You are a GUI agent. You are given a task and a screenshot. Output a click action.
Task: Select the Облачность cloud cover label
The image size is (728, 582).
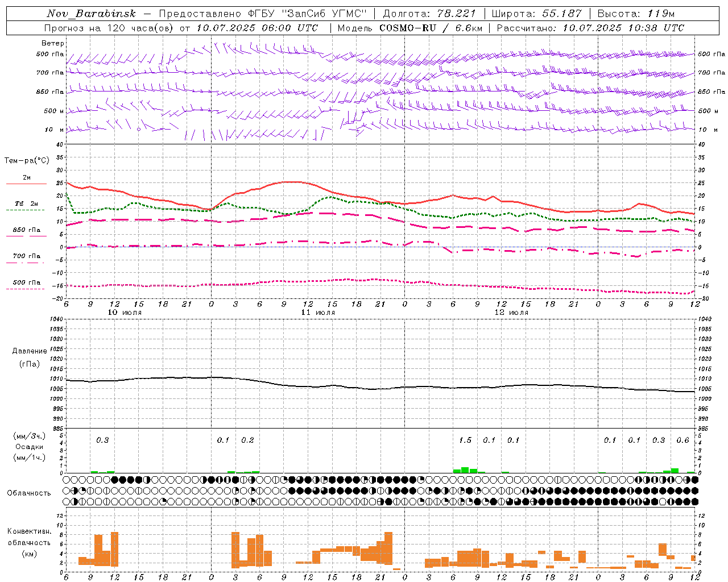(29, 493)
